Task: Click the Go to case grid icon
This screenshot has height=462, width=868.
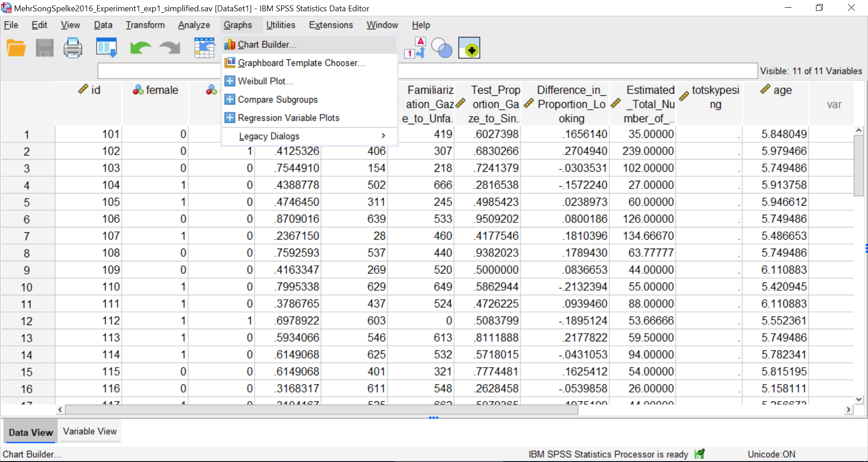Action: point(204,48)
